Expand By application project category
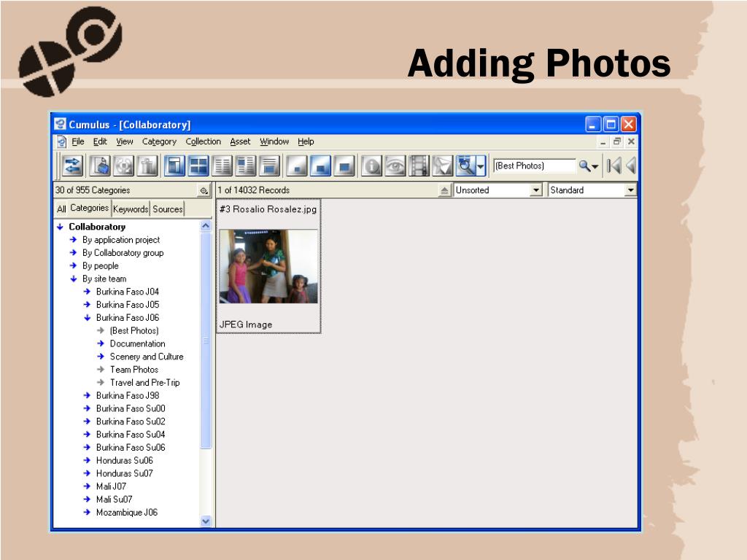The image size is (747, 560). (74, 239)
